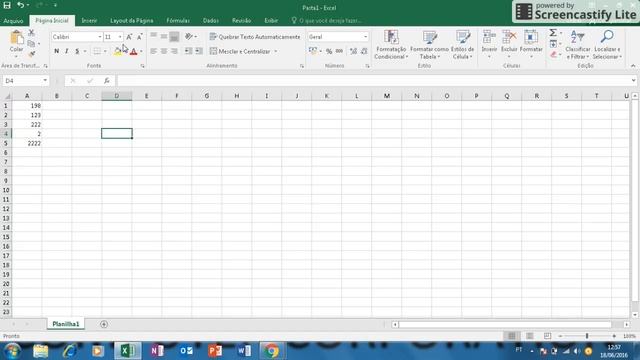Align cell text left

[153, 51]
